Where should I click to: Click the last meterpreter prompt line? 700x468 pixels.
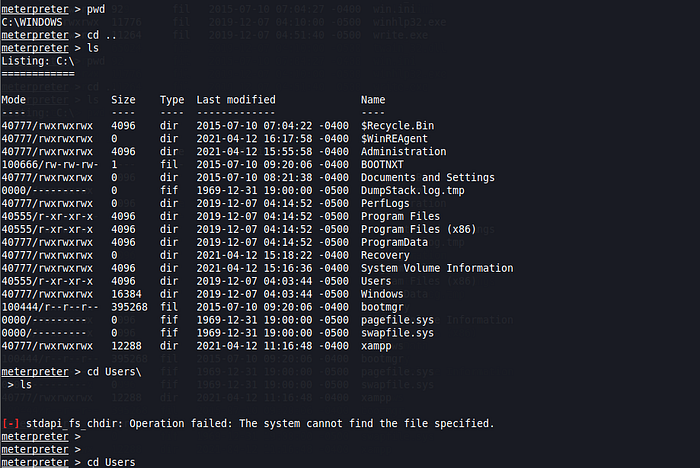click(68, 462)
